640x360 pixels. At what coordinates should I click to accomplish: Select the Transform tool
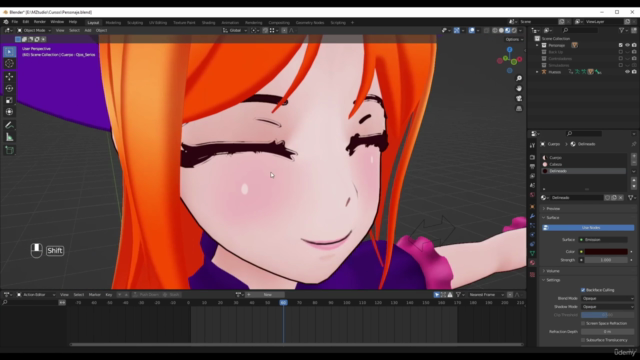click(9, 112)
